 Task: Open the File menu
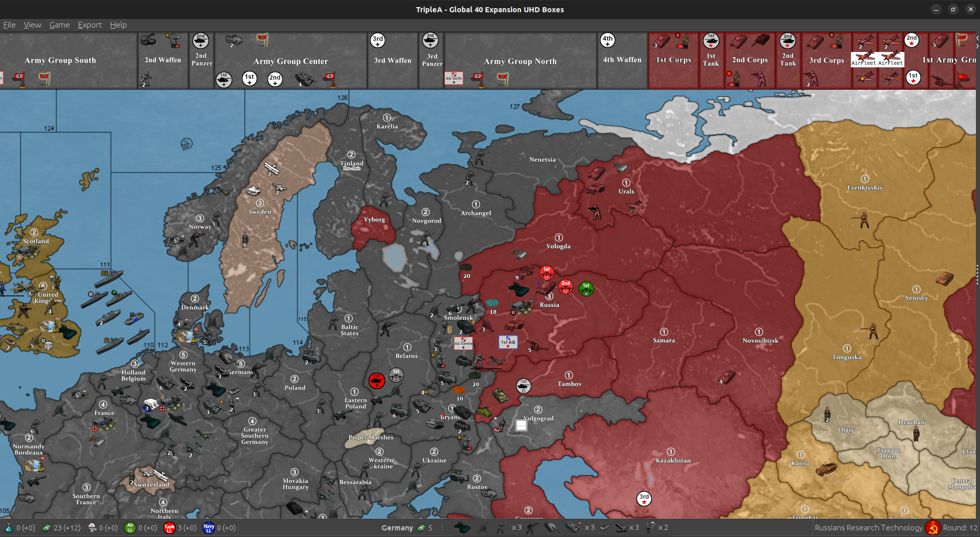9,24
